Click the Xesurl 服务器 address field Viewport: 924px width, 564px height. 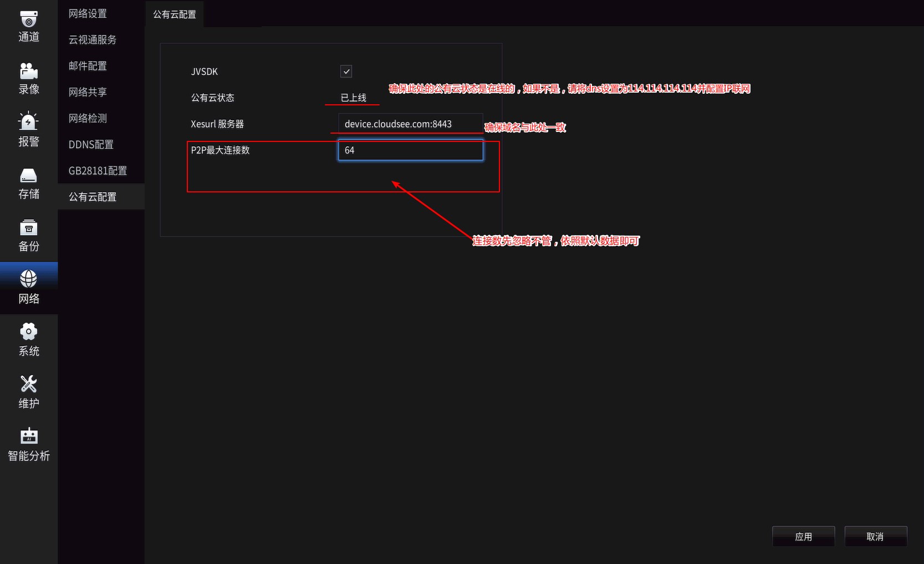coord(411,124)
